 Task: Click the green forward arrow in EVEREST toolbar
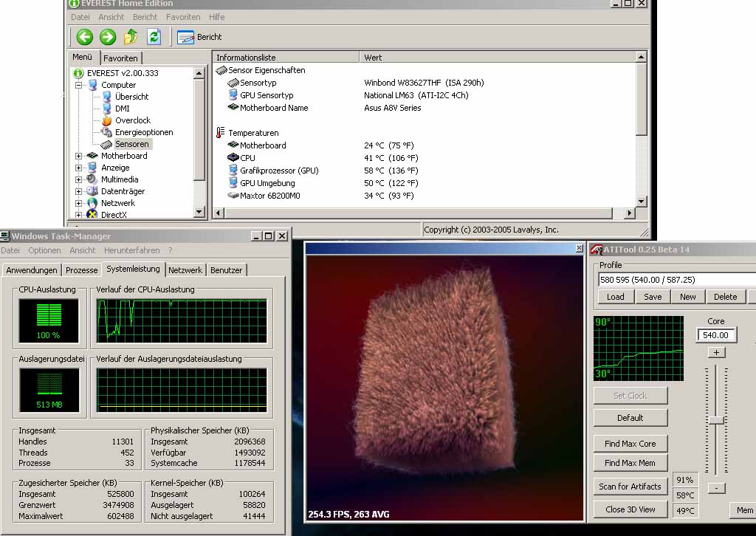108,37
